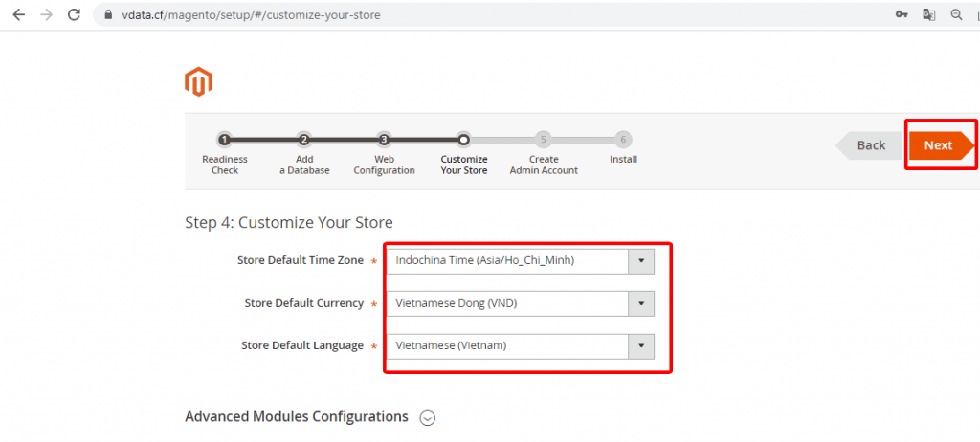Click the browser forward arrow
The image size is (980, 442).
[46, 15]
